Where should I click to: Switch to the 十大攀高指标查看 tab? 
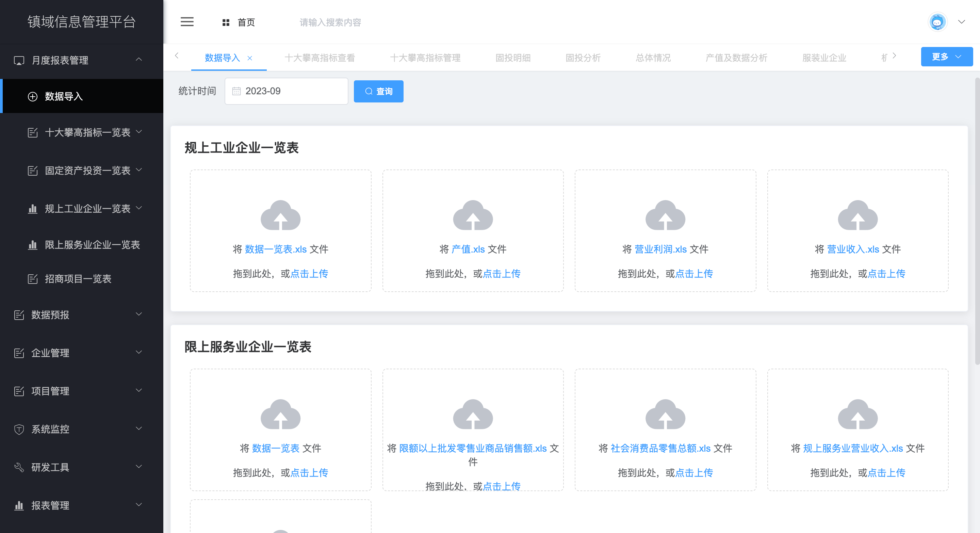320,58
